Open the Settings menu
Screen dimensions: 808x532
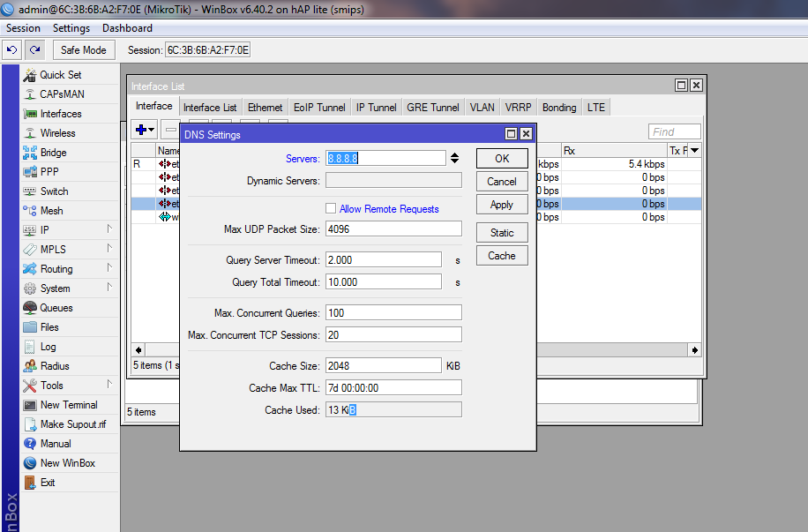pyautogui.click(x=71, y=27)
